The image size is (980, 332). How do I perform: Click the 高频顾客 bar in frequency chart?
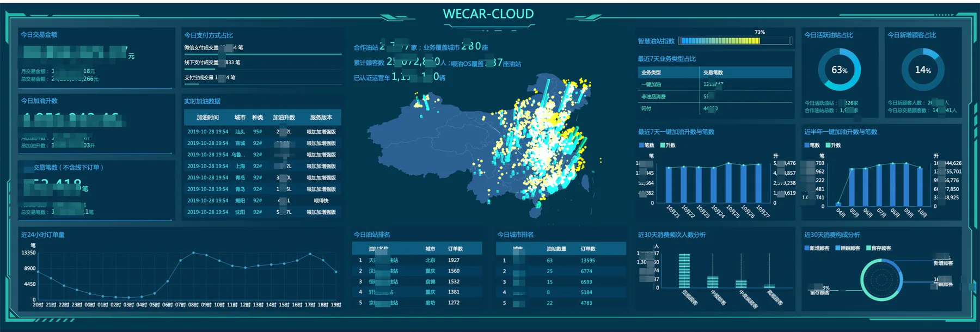coord(769,286)
